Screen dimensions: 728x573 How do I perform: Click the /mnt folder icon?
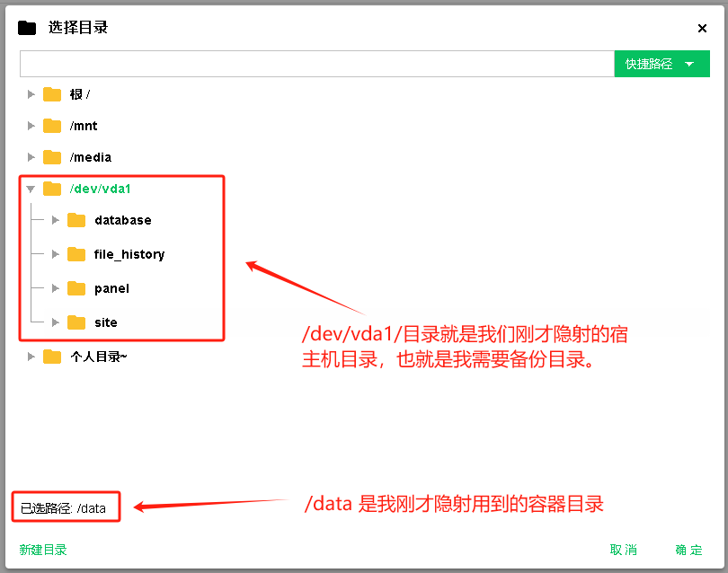point(52,126)
